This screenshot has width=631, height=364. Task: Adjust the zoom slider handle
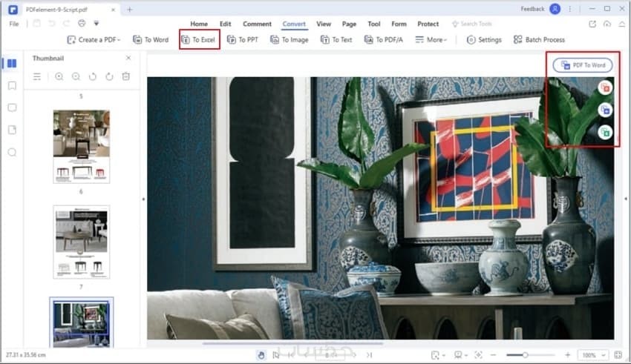pyautogui.click(x=525, y=355)
